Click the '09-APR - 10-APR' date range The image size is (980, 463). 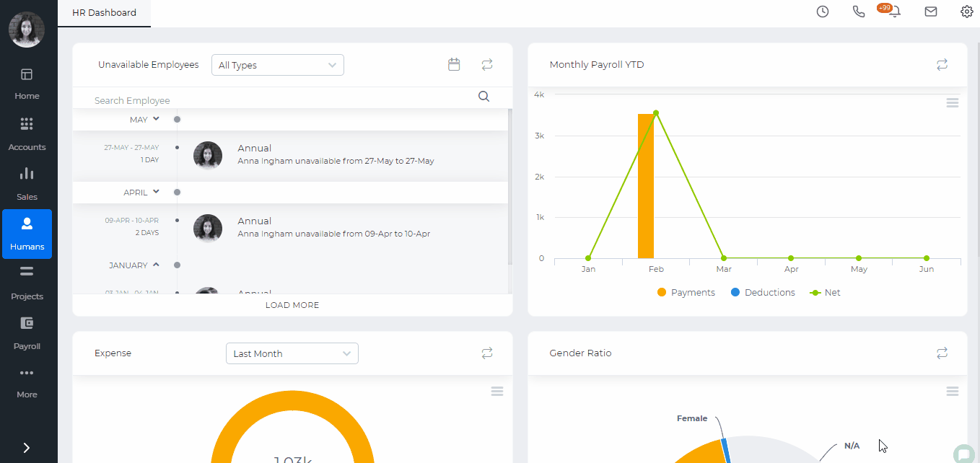(132, 221)
